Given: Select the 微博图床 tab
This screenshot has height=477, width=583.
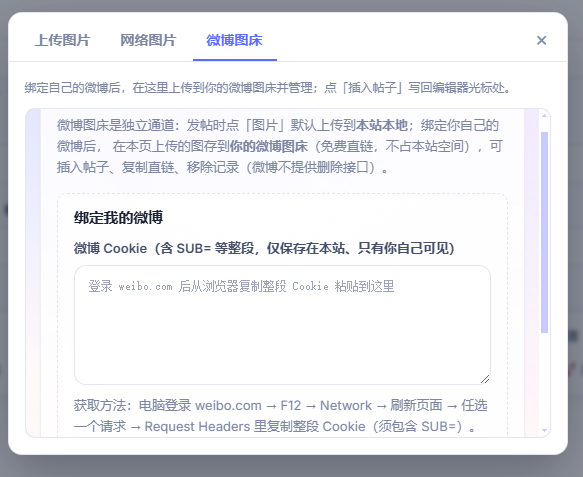Looking at the screenshot, I should point(235,40).
